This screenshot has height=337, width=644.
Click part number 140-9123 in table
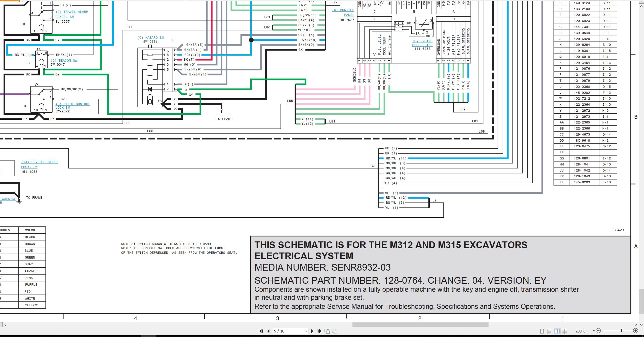pos(582,3)
